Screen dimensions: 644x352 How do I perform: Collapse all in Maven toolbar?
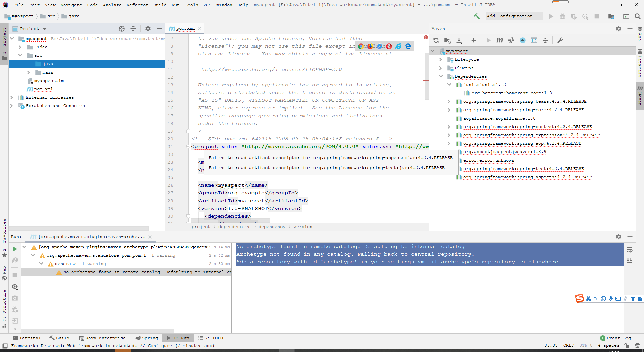(x=545, y=40)
